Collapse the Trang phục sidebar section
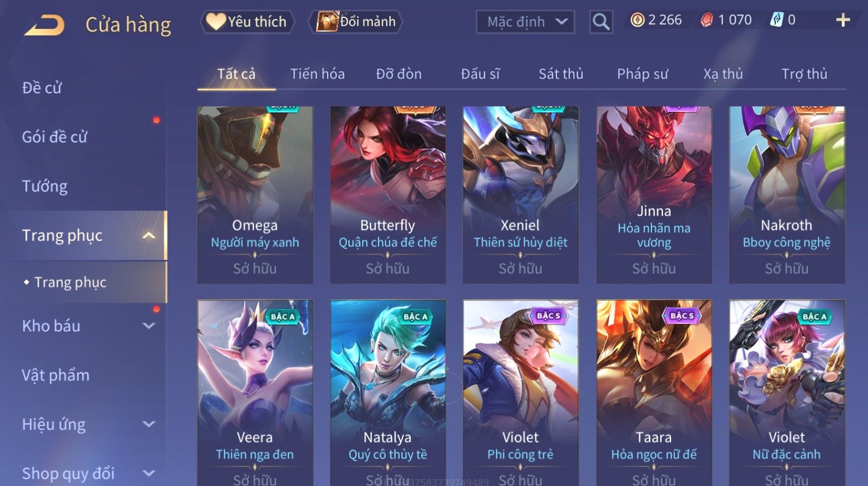868x486 pixels. (149, 235)
